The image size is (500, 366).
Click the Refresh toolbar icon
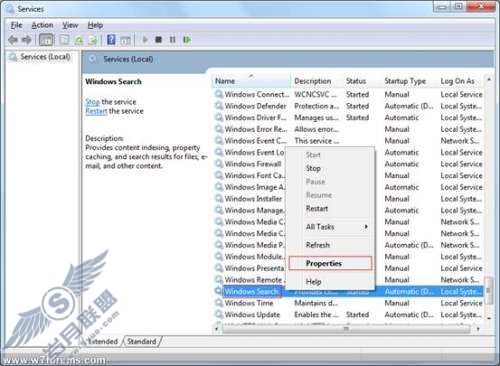[79, 40]
